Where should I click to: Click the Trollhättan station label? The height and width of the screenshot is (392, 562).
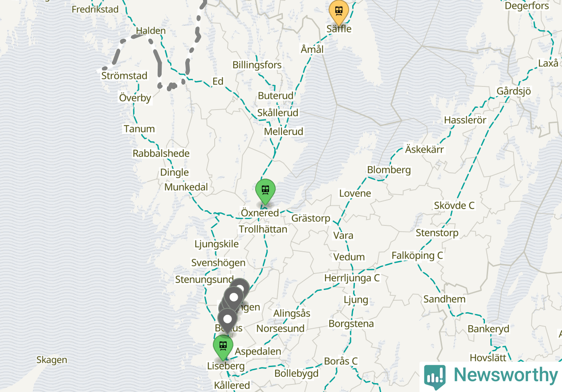pos(263,229)
